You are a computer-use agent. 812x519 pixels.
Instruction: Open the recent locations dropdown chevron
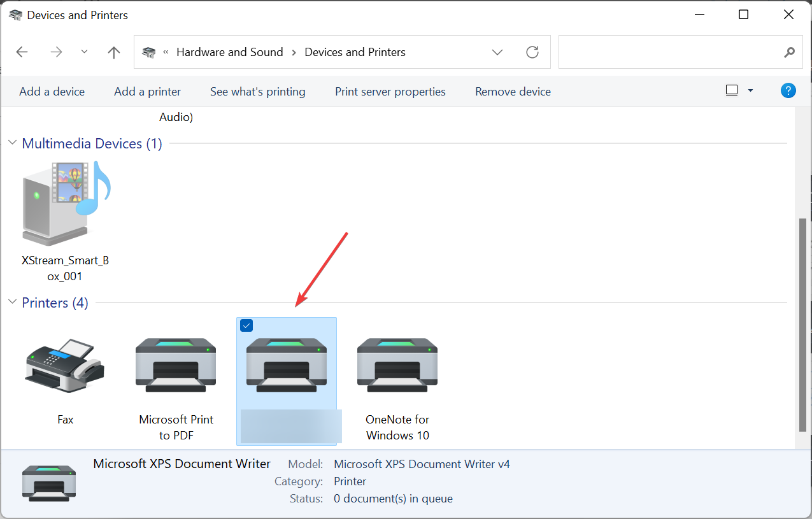[x=84, y=52]
